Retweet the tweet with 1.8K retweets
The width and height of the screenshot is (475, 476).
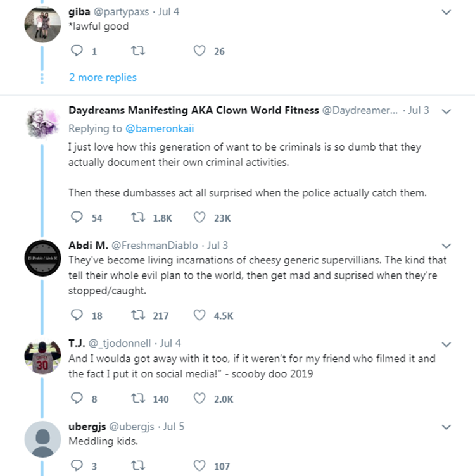point(136,217)
